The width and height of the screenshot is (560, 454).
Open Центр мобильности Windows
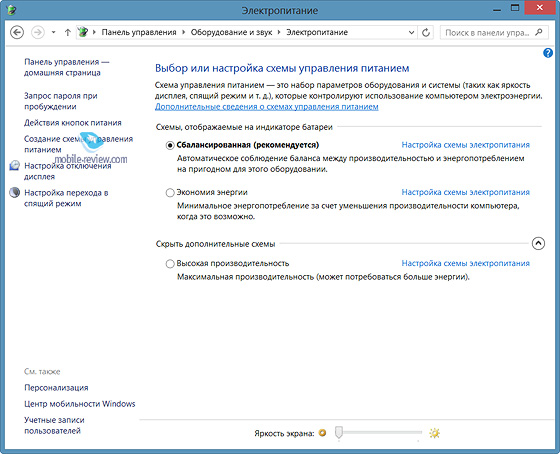pos(80,404)
